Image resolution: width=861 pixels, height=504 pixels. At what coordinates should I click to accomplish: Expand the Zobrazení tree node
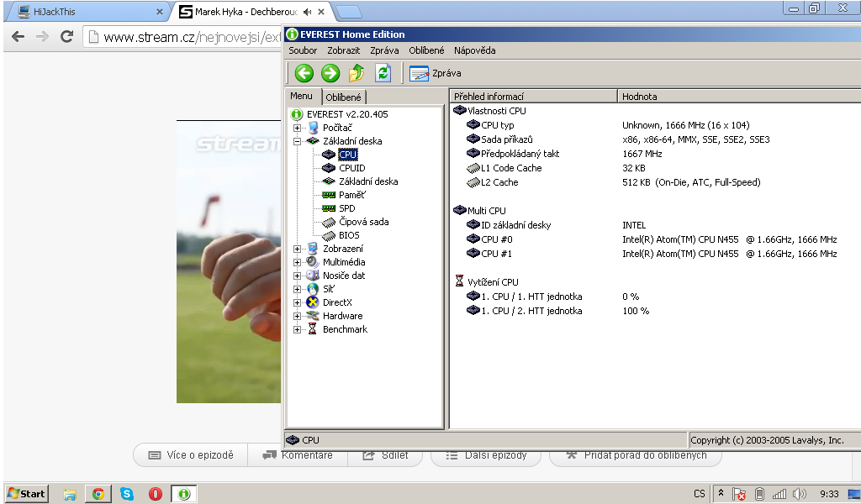point(297,249)
